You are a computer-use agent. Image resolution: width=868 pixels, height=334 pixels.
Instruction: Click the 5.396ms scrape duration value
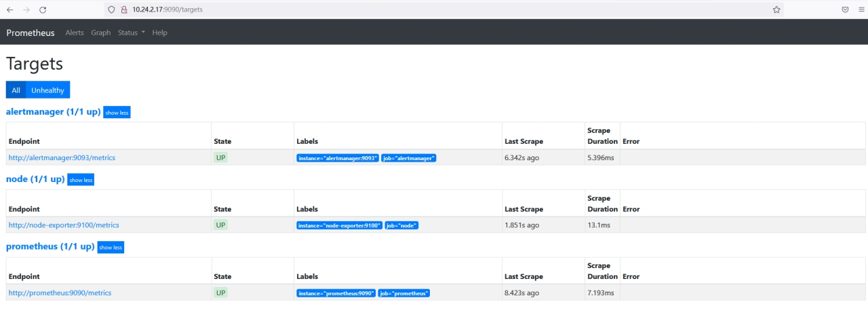pos(600,157)
